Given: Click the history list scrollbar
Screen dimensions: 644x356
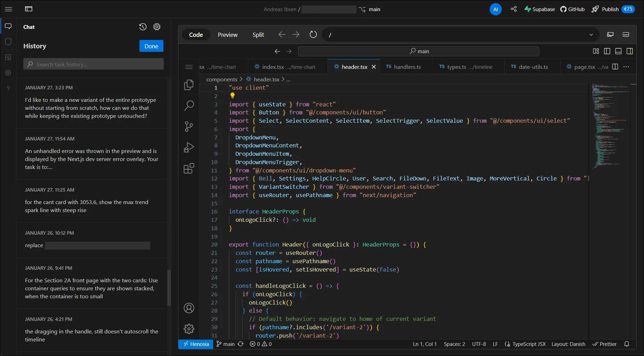Looking at the screenshot, I should tap(169, 288).
